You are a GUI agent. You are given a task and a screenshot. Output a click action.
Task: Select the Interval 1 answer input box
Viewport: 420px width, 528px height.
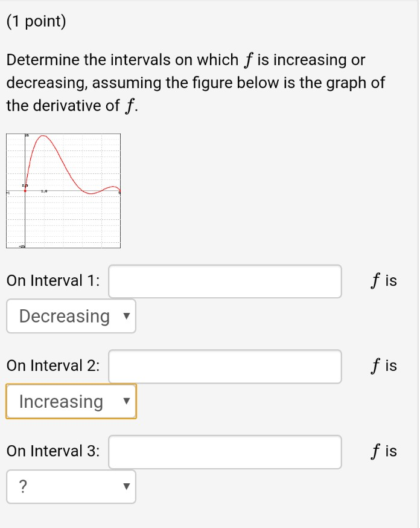(224, 281)
